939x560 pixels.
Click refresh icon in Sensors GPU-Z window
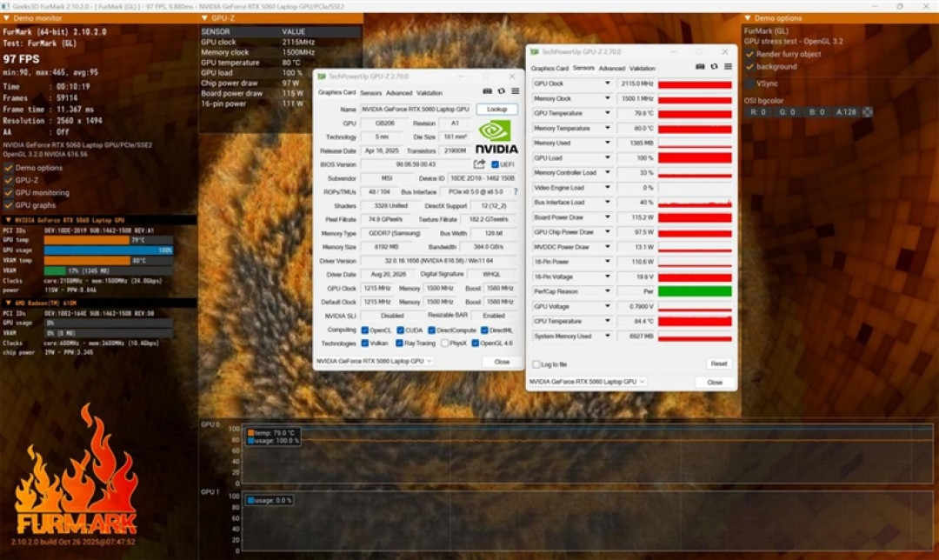click(x=714, y=66)
